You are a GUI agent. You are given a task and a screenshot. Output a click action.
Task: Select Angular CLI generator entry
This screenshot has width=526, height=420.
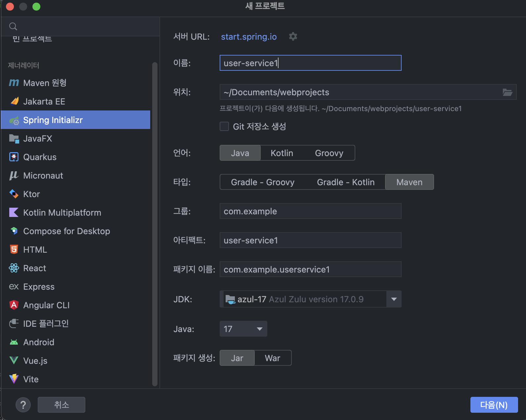point(76,305)
